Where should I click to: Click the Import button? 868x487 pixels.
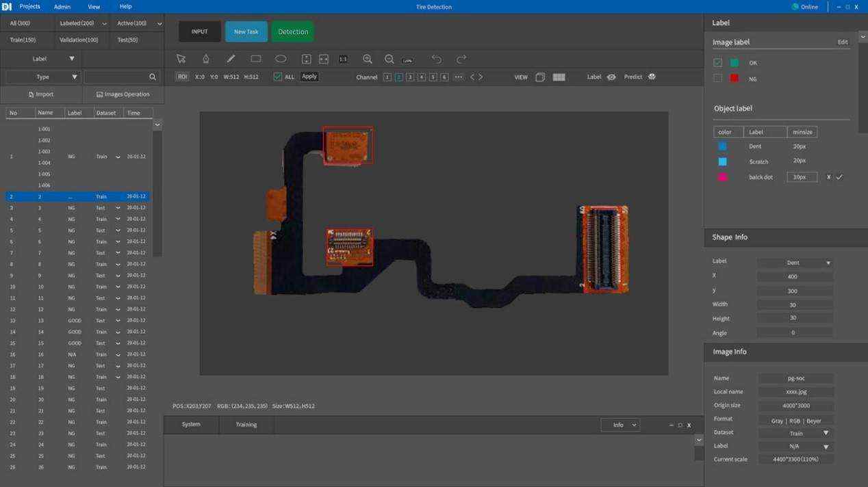[x=41, y=94]
